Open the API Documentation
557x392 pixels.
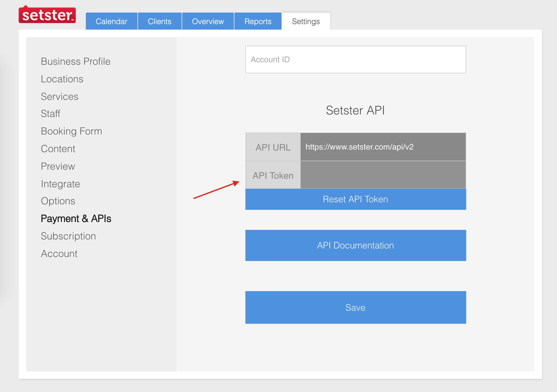(355, 245)
